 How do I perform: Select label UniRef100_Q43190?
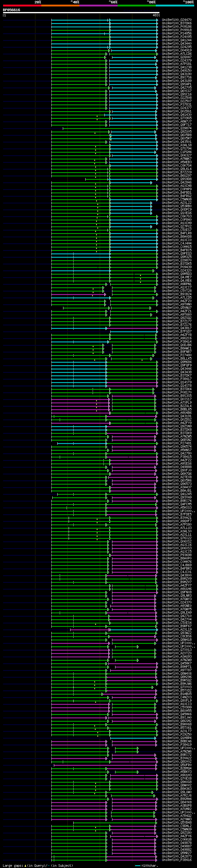(x=177, y=74)
